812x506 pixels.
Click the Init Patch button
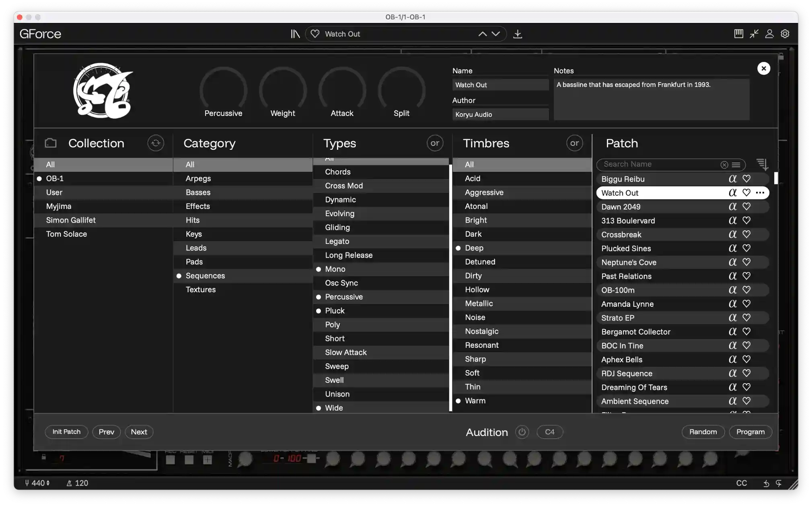[66, 432]
